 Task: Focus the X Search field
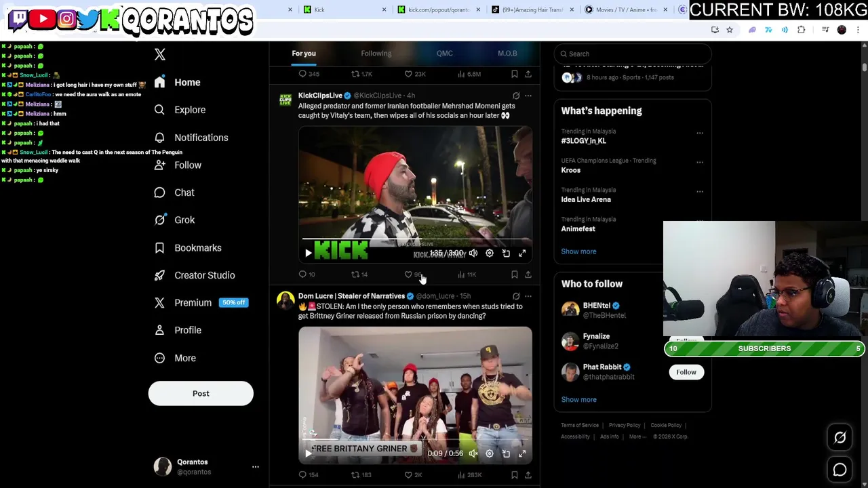point(633,54)
